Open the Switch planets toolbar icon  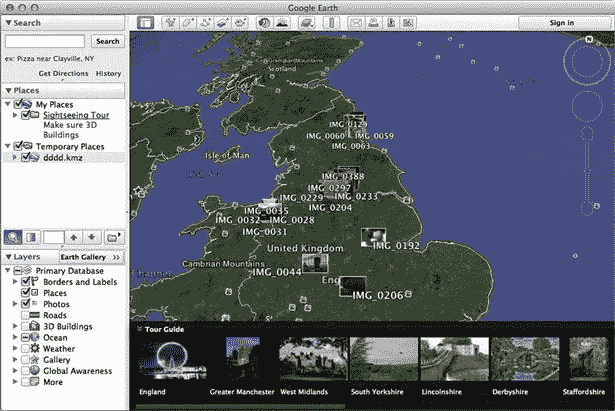click(306, 23)
